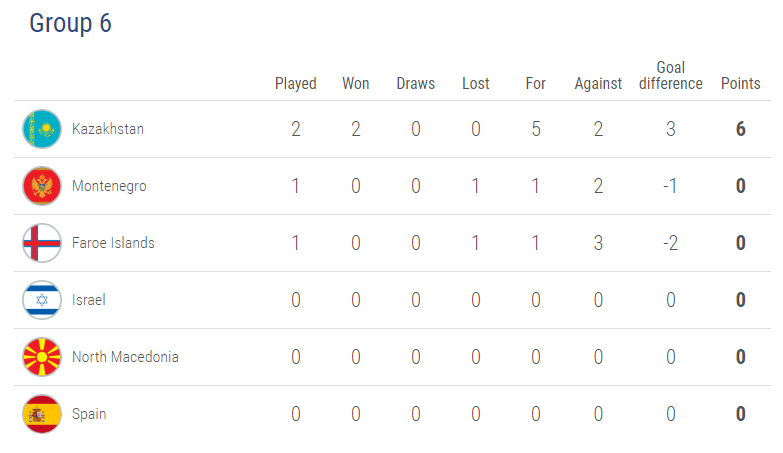The image size is (783, 453).
Task: Click the Won column header
Action: [x=356, y=83]
